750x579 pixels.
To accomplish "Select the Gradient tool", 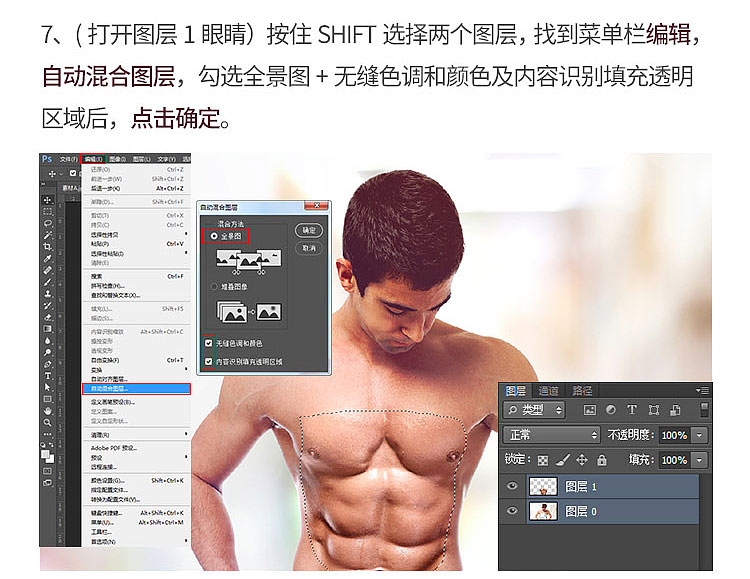I will 47,329.
